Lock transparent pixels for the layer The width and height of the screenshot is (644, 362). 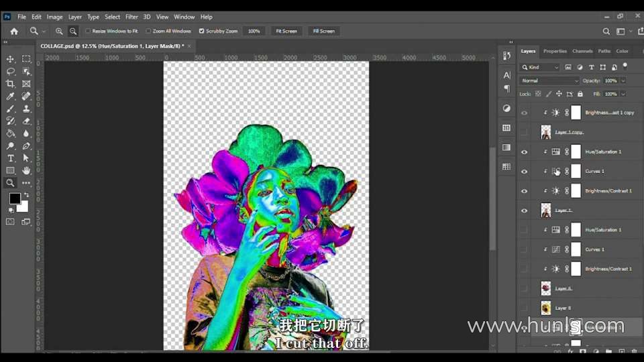click(538, 94)
